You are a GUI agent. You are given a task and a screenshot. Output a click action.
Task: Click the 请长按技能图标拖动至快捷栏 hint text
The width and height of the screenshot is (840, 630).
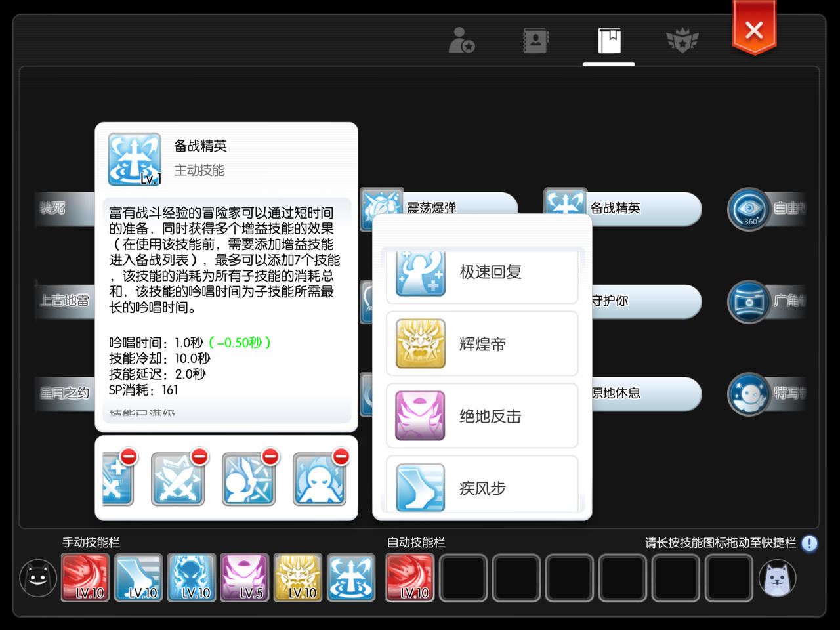pos(721,543)
